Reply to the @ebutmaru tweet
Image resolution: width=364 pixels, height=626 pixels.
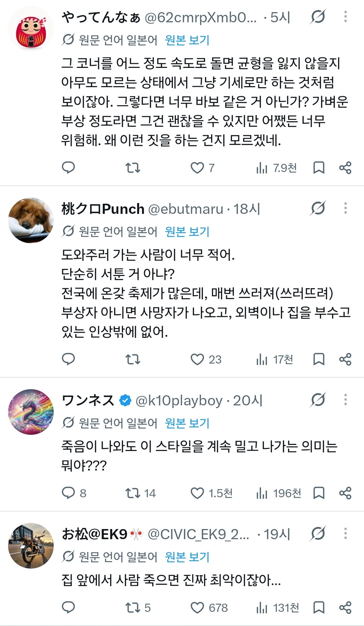tap(69, 359)
